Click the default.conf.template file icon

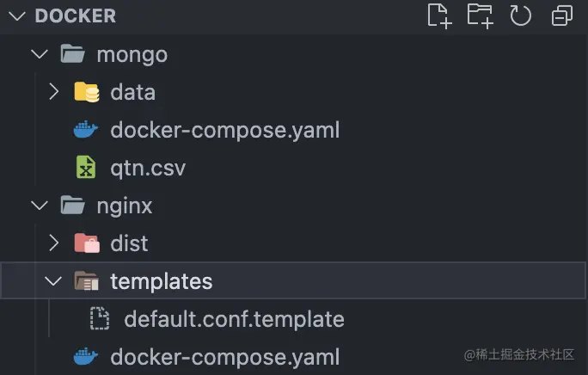click(100, 319)
